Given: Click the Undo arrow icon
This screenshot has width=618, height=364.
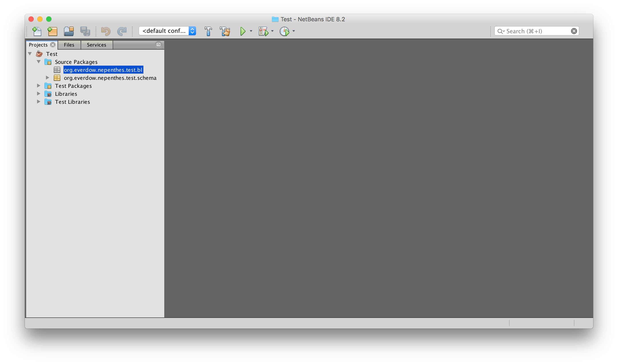Looking at the screenshot, I should pyautogui.click(x=106, y=31).
